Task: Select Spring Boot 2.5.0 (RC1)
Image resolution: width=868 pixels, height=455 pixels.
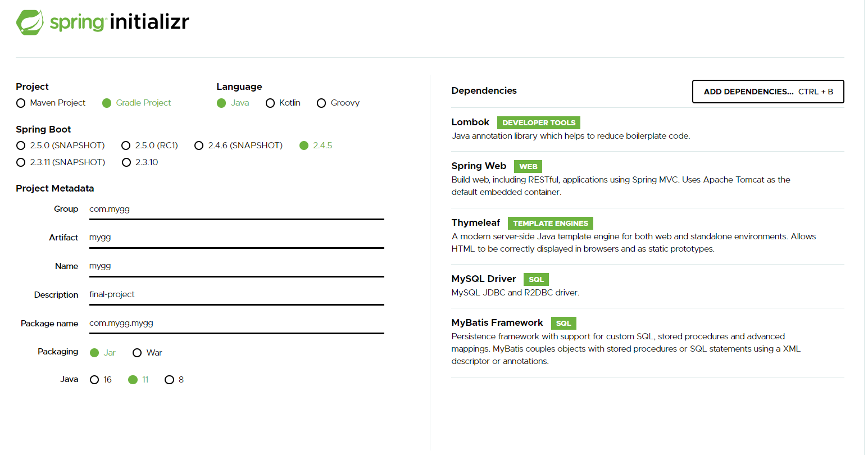Action: click(x=150, y=145)
